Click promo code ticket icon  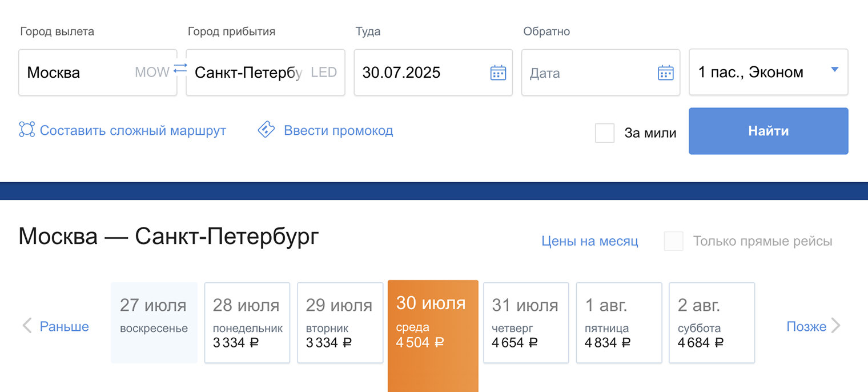[266, 130]
